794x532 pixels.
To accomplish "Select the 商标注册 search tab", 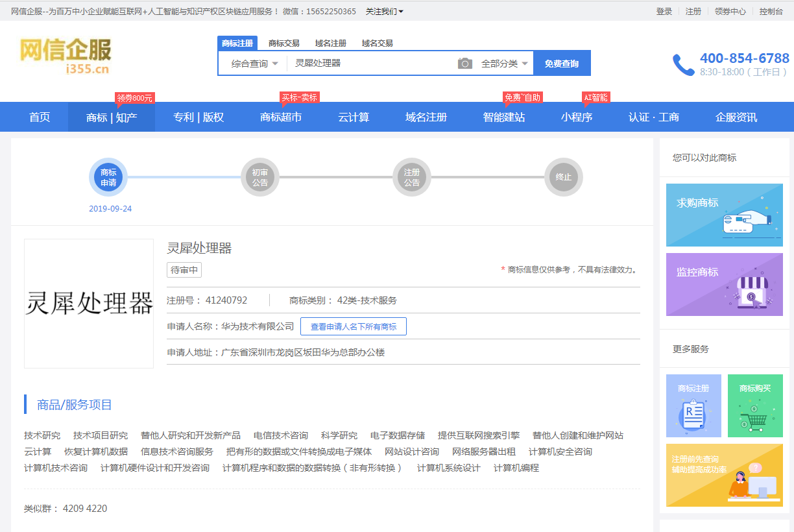I will 237,43.
